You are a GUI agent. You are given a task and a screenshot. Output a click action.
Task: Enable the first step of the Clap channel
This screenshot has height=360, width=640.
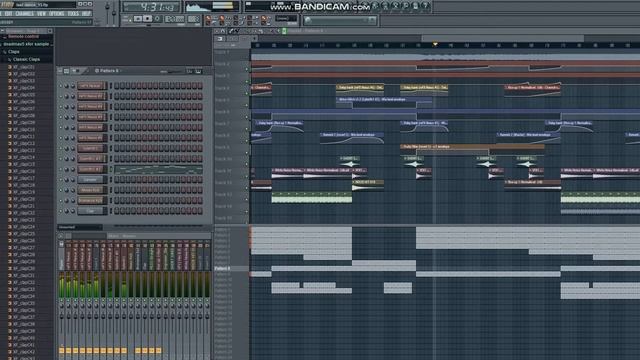117,211
